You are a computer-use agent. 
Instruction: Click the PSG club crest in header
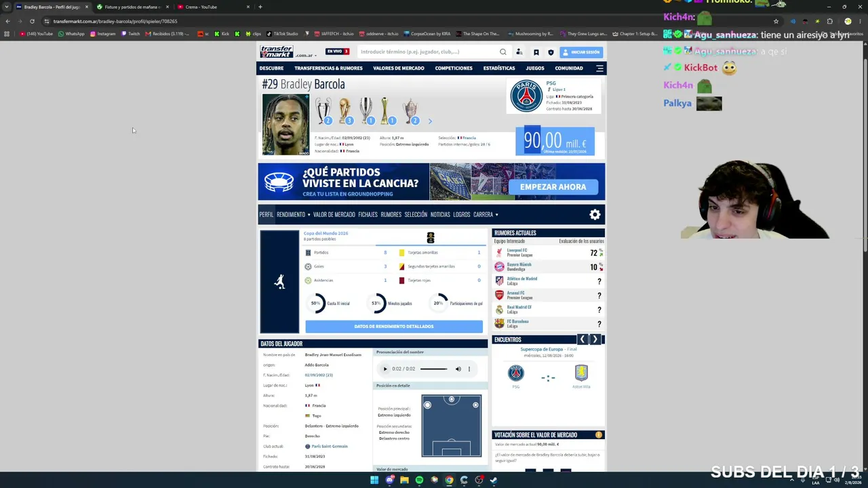click(x=526, y=96)
